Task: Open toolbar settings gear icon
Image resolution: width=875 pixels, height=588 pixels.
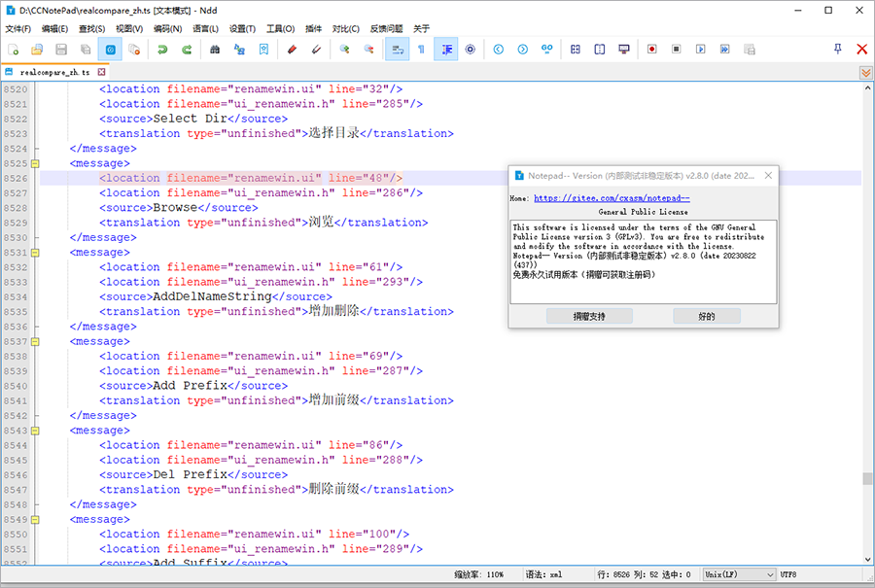Action: coord(471,50)
